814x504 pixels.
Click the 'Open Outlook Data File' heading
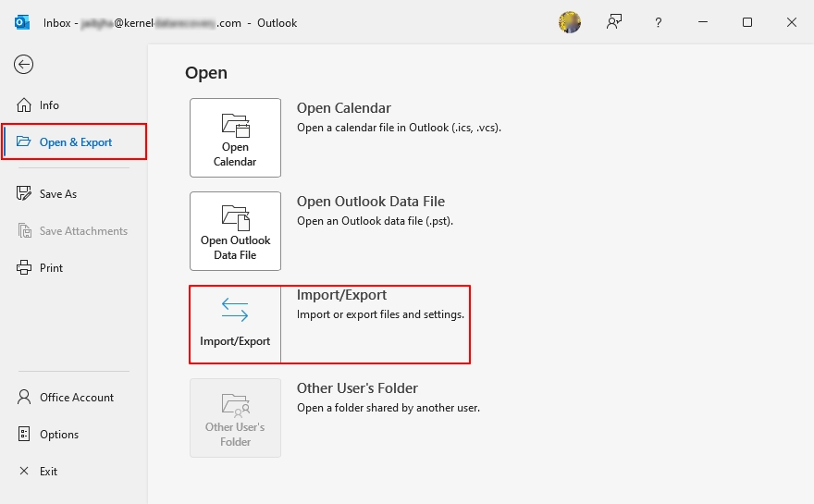pos(371,202)
